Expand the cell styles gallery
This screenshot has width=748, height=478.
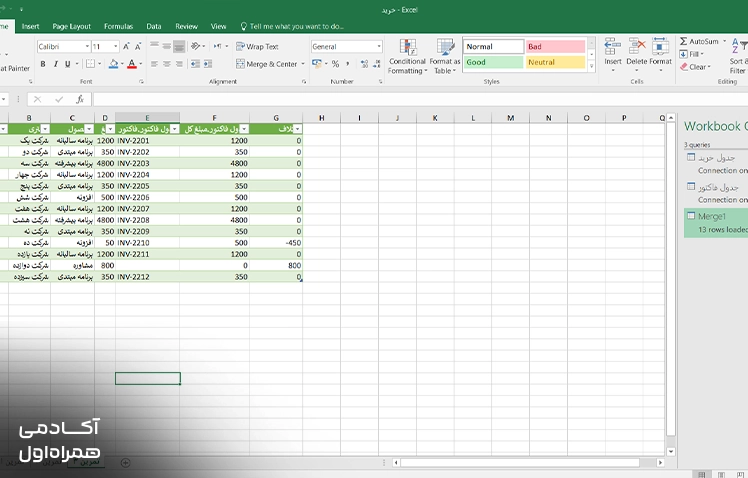click(592, 66)
